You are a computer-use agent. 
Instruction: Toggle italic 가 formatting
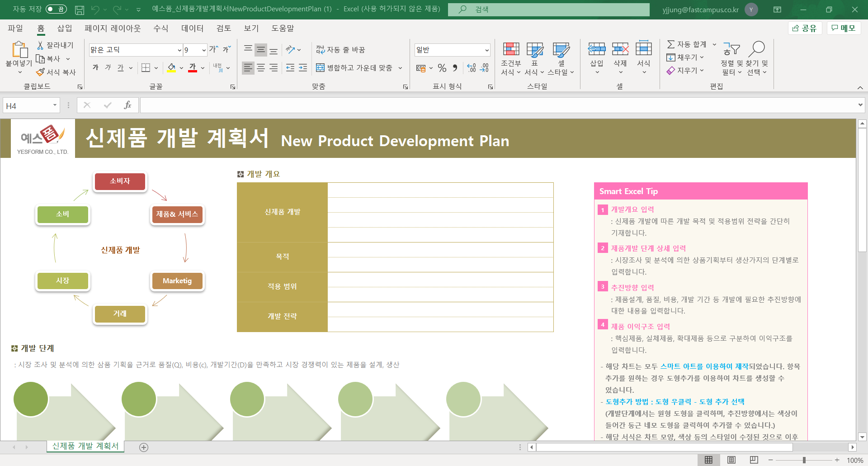(108, 68)
